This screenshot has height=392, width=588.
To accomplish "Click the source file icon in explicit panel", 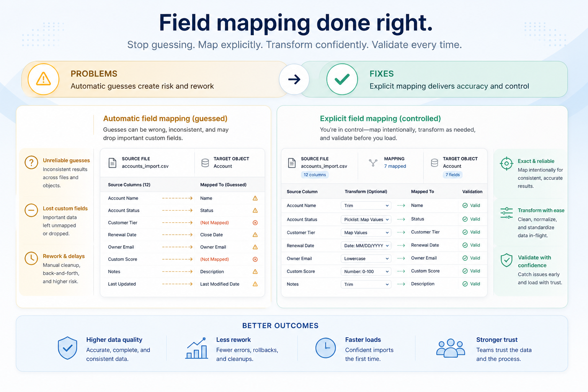I will 292,163.
